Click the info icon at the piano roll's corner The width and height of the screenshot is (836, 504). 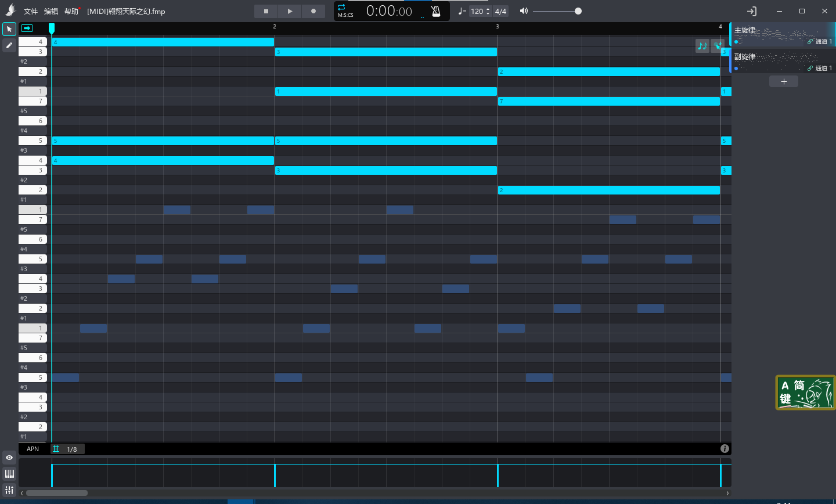pyautogui.click(x=725, y=448)
